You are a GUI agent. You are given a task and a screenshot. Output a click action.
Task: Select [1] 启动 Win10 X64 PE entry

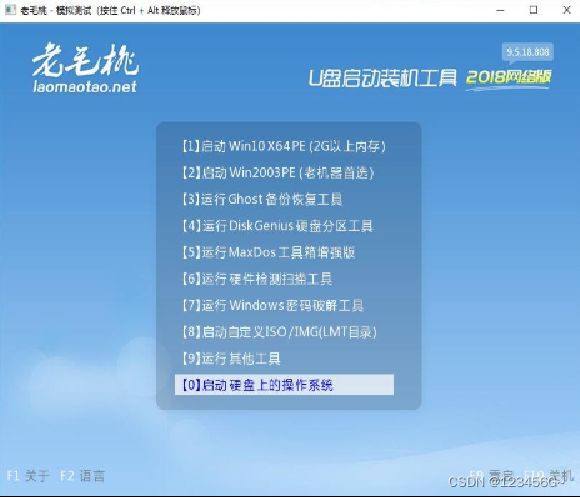(284, 146)
